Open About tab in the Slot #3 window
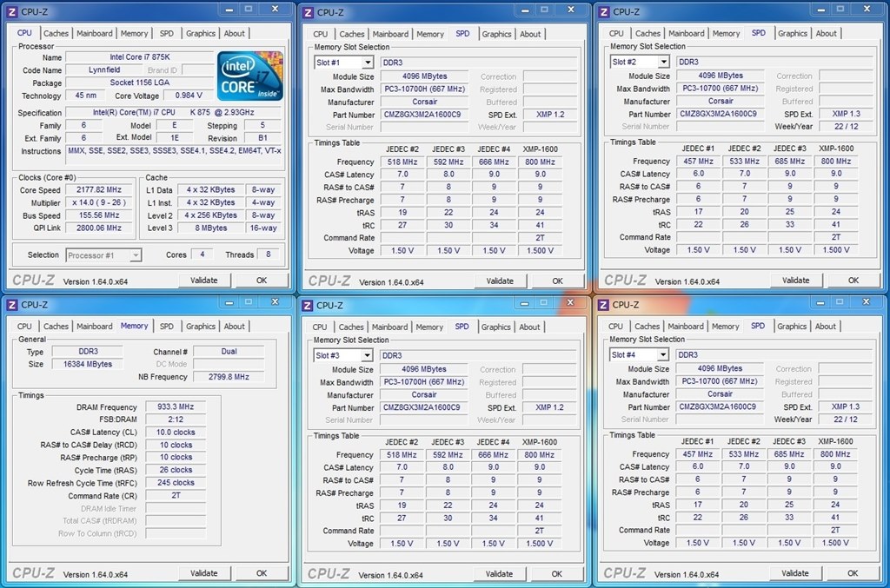The height and width of the screenshot is (588, 890). [x=529, y=327]
